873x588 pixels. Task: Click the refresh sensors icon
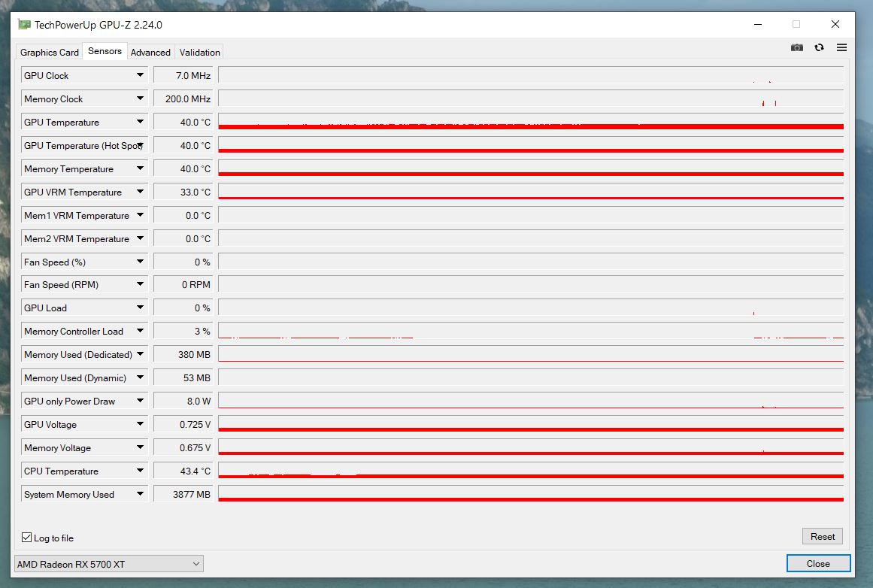coord(819,48)
